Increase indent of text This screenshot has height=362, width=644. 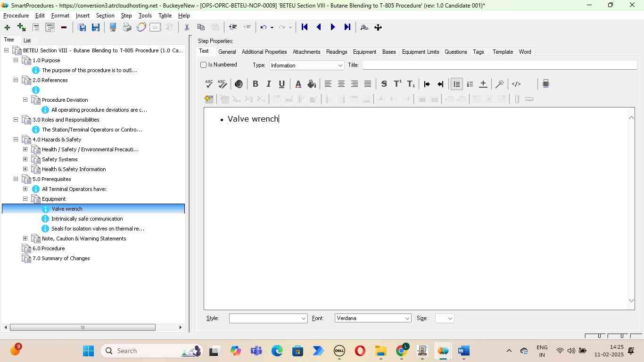coord(427,84)
